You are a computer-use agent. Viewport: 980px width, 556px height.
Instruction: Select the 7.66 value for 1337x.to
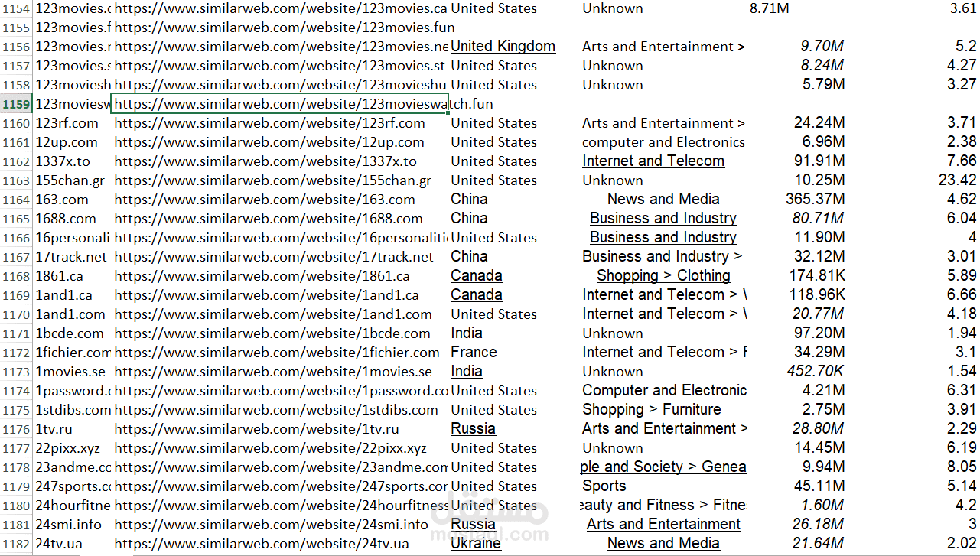[x=962, y=161]
